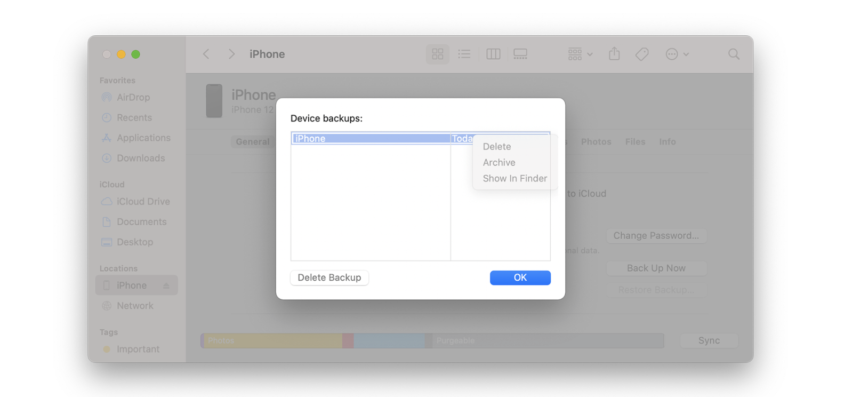This screenshot has height=397, width=868.
Task: Click the Delete Backup button
Action: point(329,277)
